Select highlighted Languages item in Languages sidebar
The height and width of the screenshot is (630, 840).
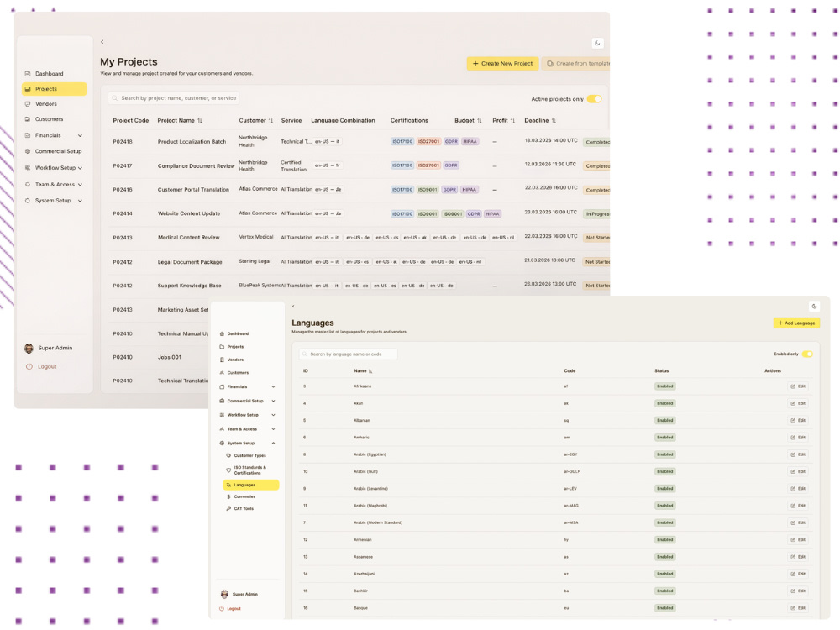250,485
